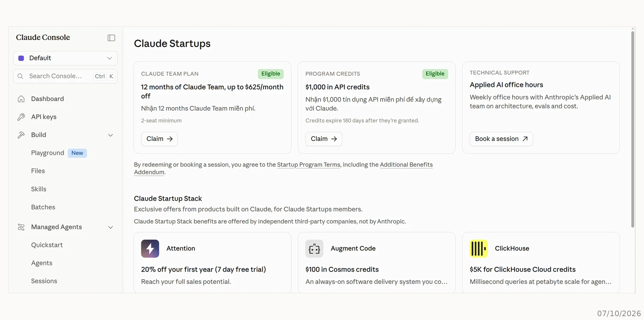Click the "Applied AI office hours" heading
Viewport: 644px width, 320px height.
(506, 85)
